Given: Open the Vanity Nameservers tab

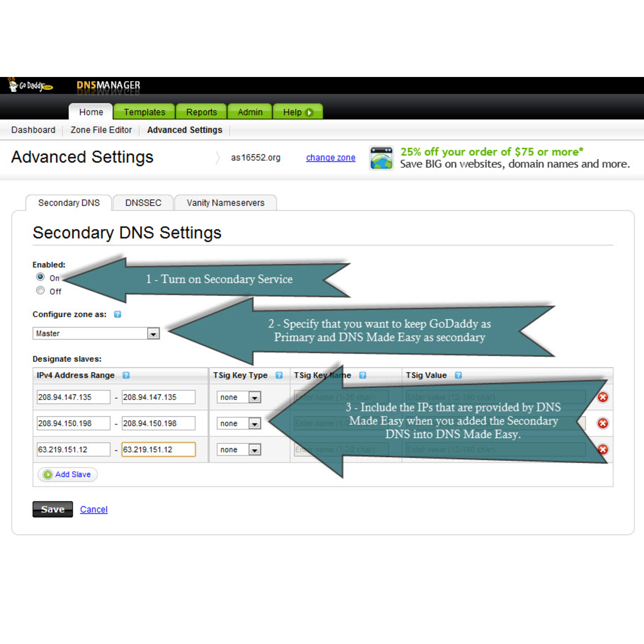Looking at the screenshot, I should point(225,203).
